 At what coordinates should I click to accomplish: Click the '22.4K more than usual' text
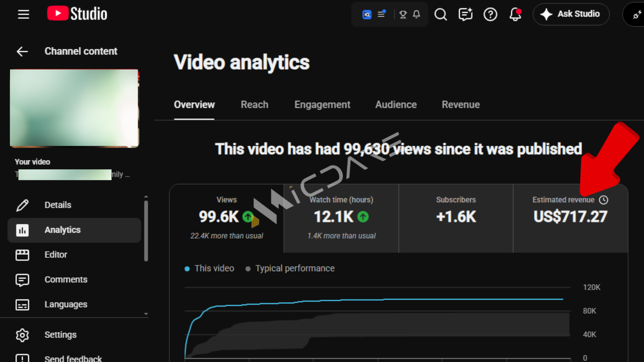point(226,236)
